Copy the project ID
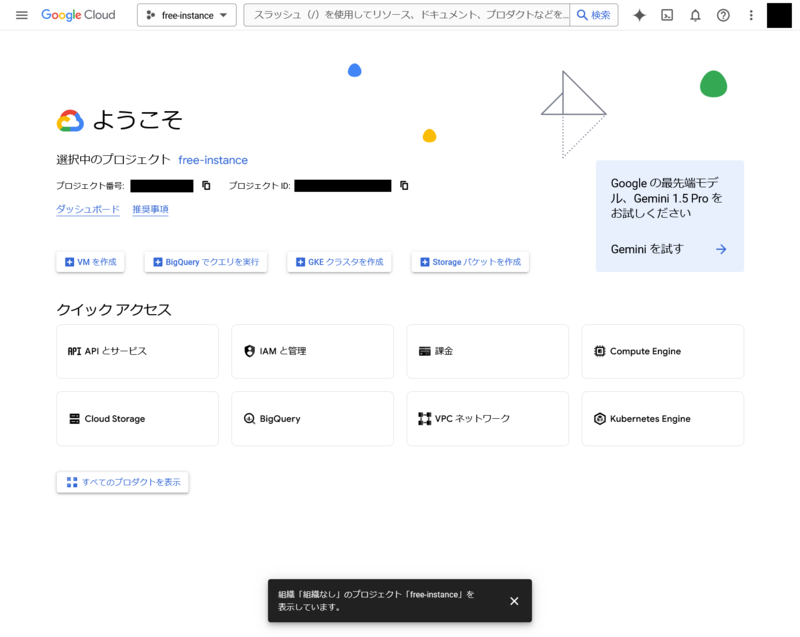The image size is (800, 637). coord(404,186)
